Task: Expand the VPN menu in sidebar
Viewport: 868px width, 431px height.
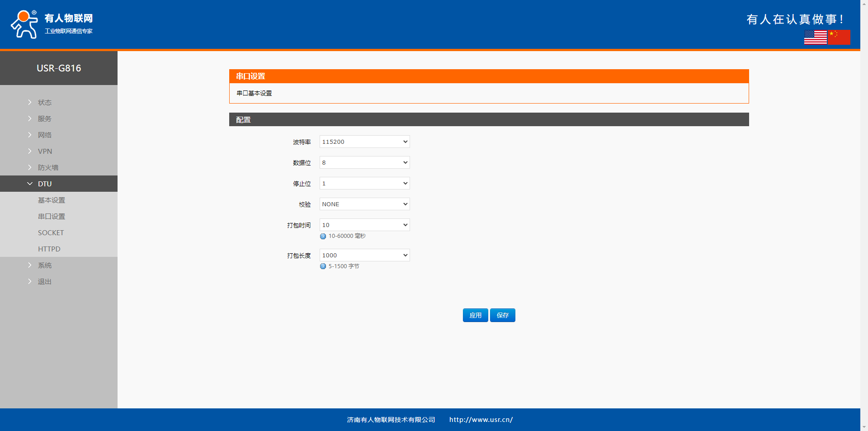Action: coord(45,152)
